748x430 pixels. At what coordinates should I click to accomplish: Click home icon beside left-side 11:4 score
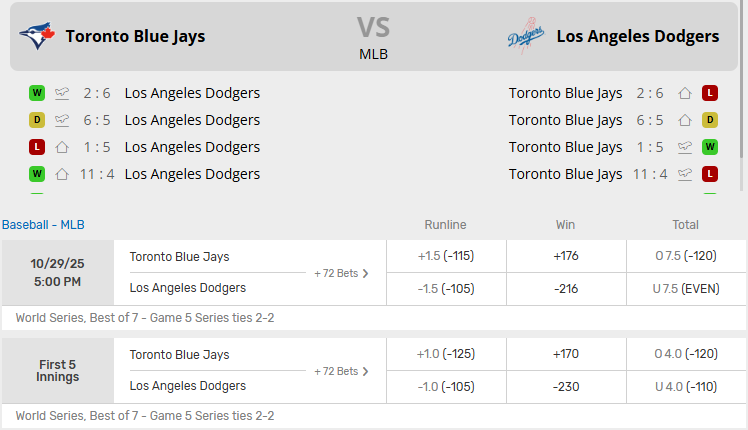pos(62,174)
